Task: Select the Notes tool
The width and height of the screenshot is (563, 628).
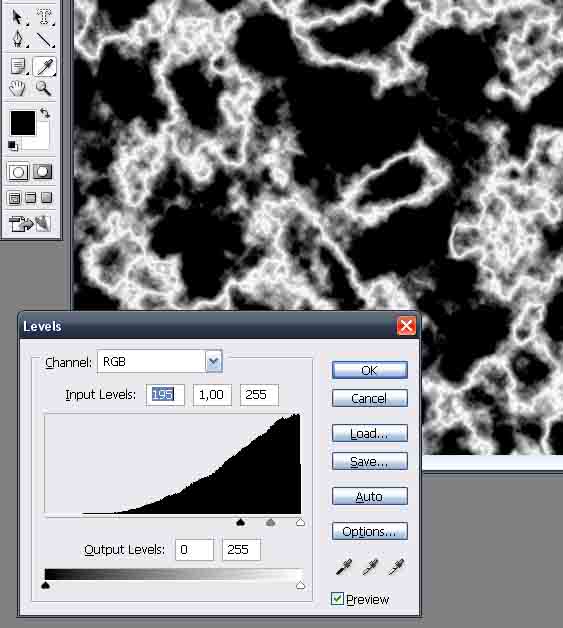Action: pyautogui.click(x=18, y=66)
